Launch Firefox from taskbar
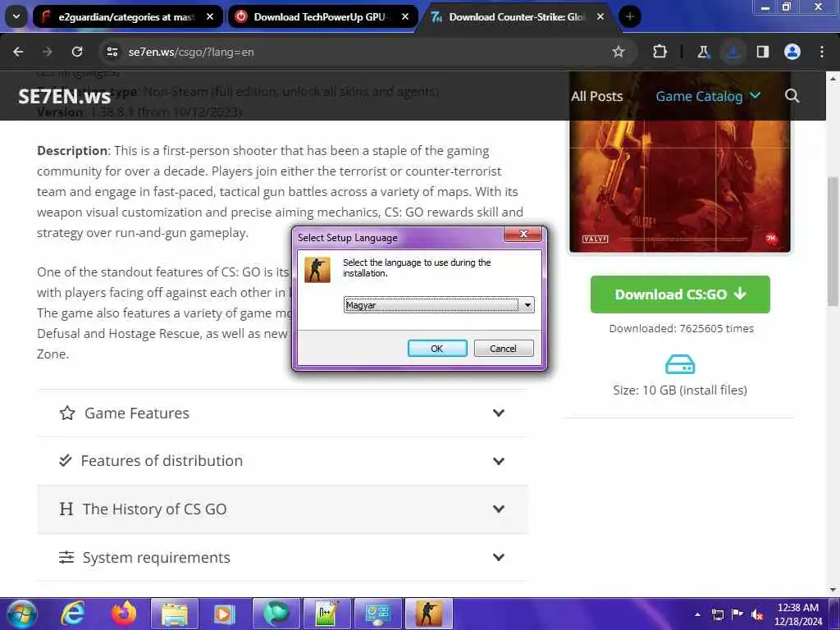 click(x=124, y=614)
